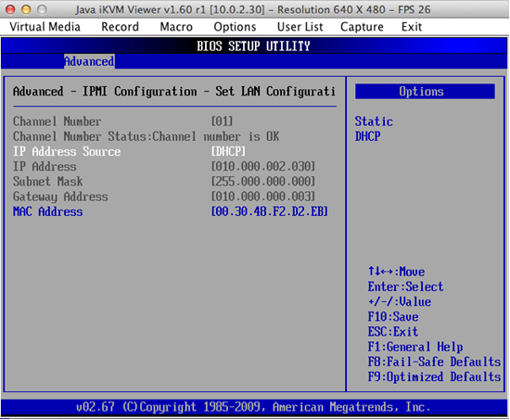Click the F10:Save hint
The height and width of the screenshot is (420, 510).
(393, 317)
